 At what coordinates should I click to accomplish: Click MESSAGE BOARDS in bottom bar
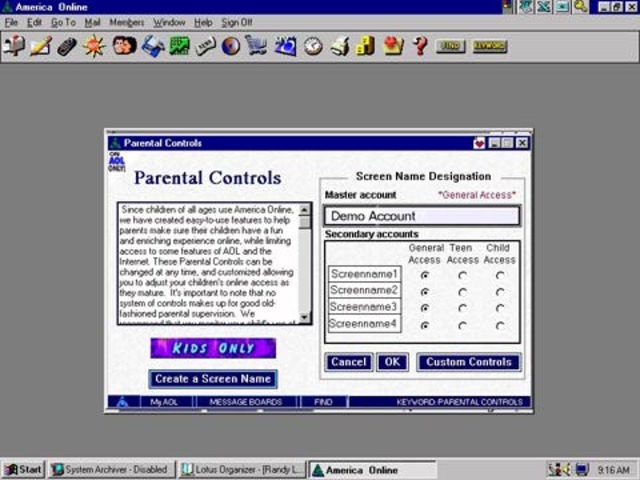click(x=246, y=402)
